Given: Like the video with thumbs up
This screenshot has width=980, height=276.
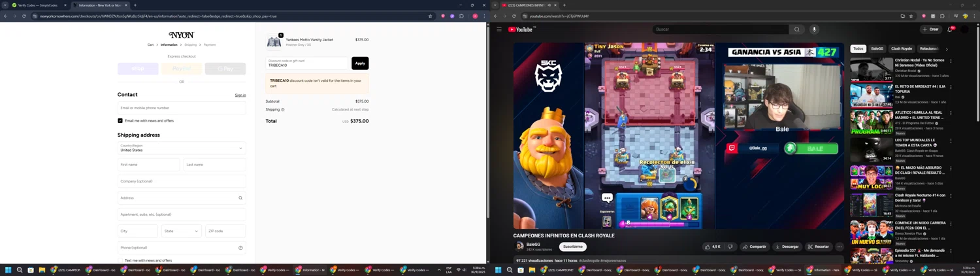Looking at the screenshot, I should pyautogui.click(x=712, y=247).
